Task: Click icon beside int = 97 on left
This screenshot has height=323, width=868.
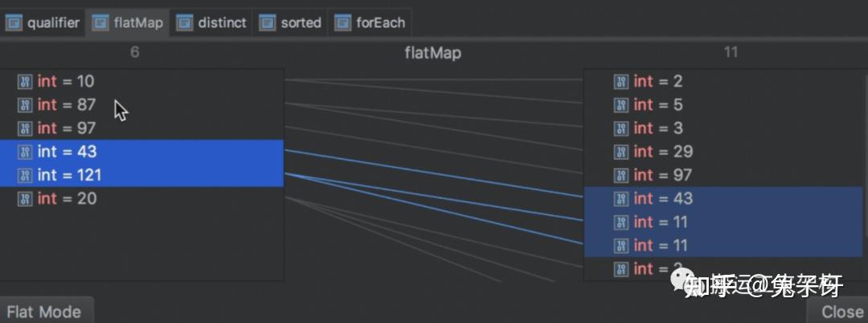Action: pyautogui.click(x=26, y=129)
